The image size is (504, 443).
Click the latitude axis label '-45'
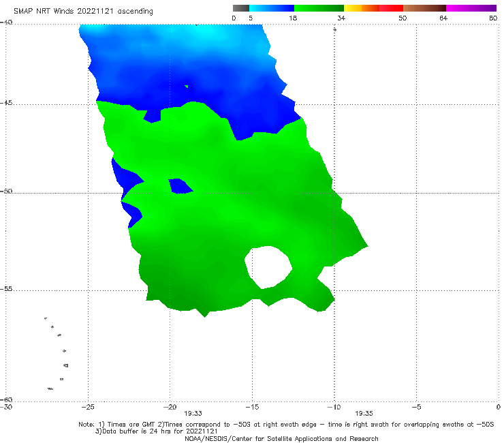(6, 103)
